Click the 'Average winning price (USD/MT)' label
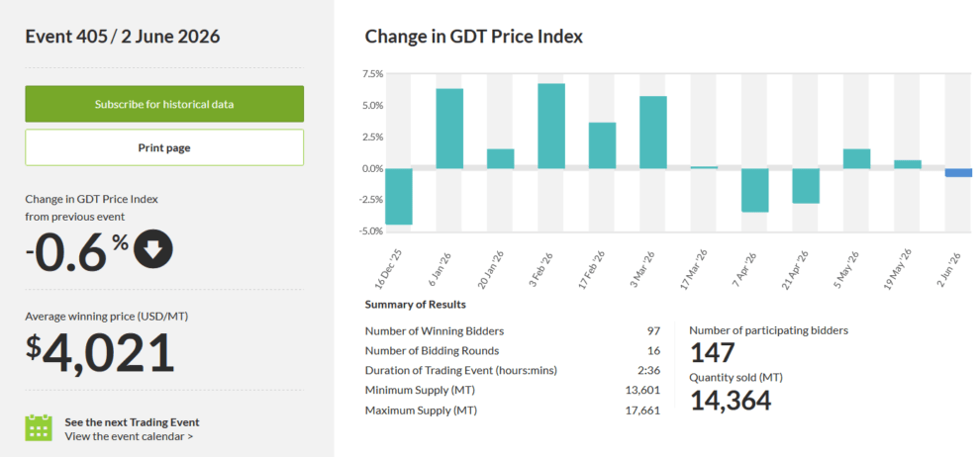Image resolution: width=980 pixels, height=457 pixels. 106,317
